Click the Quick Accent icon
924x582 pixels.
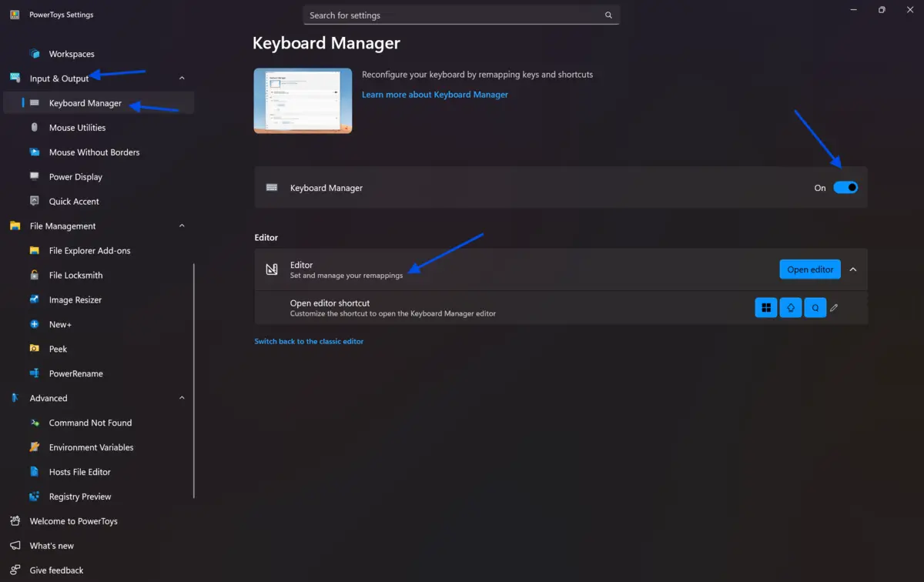point(35,202)
